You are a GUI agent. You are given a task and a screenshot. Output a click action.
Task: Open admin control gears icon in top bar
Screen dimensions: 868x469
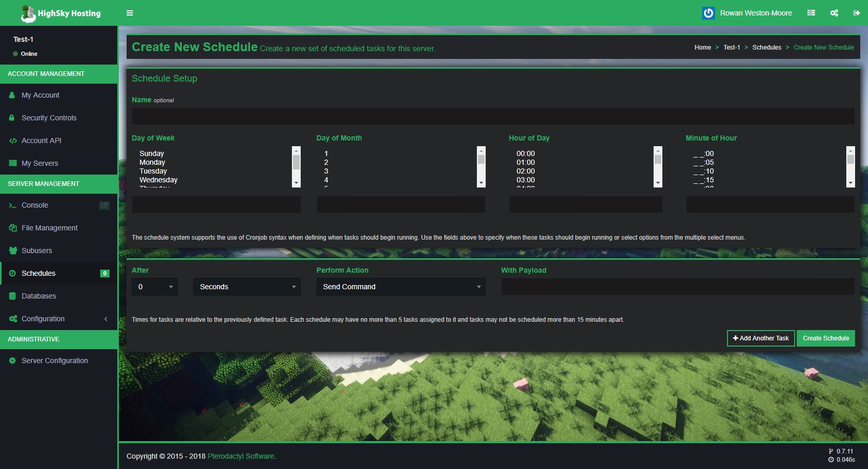[834, 13]
